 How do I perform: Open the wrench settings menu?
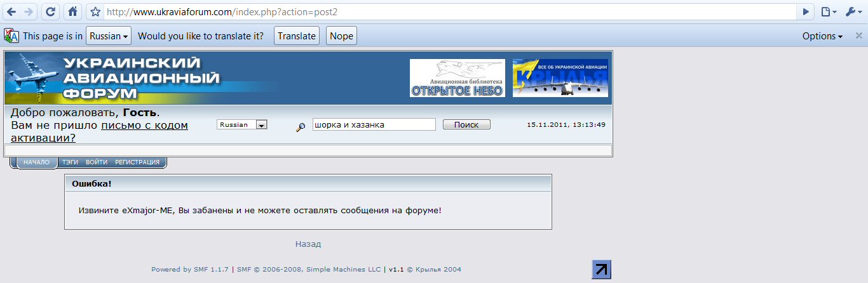tap(852, 11)
